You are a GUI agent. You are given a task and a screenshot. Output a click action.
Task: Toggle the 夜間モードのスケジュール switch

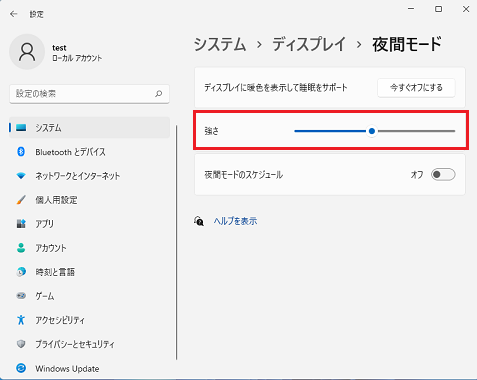pyautogui.click(x=443, y=174)
